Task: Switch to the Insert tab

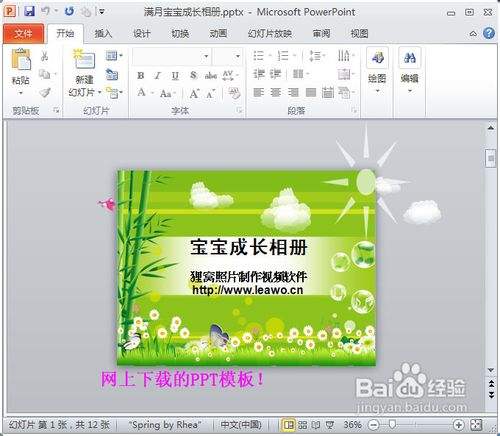Action: click(x=103, y=34)
